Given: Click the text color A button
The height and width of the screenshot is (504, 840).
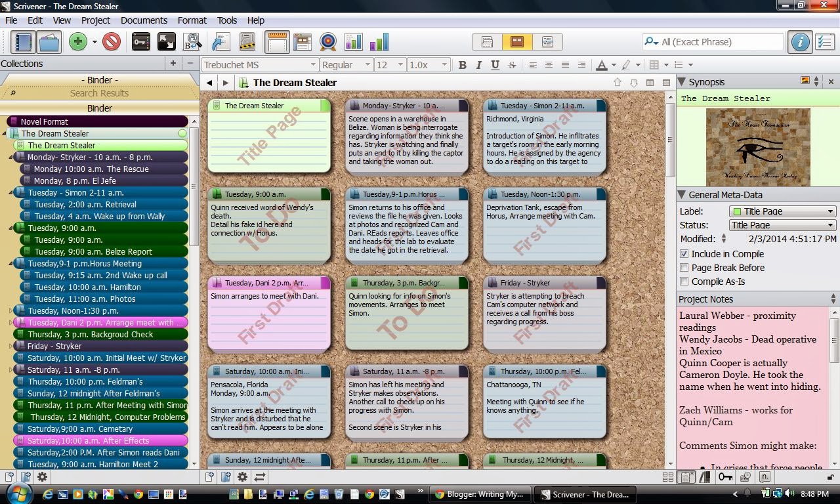Looking at the screenshot, I should (x=601, y=65).
